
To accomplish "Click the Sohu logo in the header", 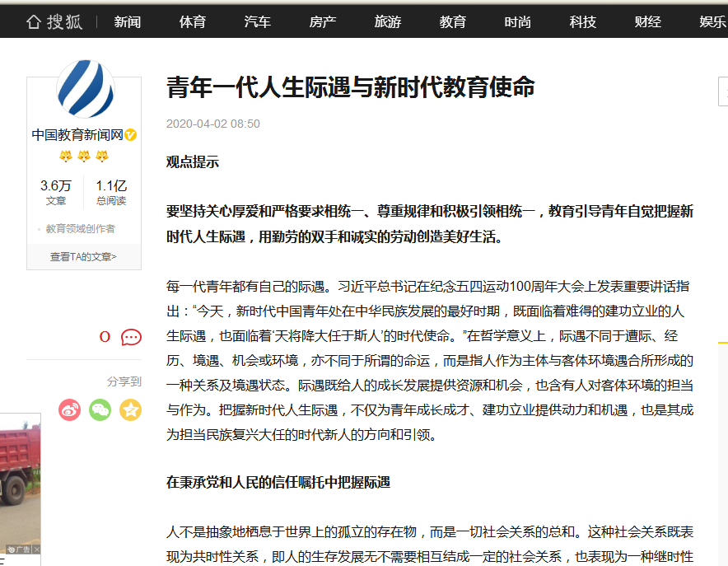I will click(54, 21).
